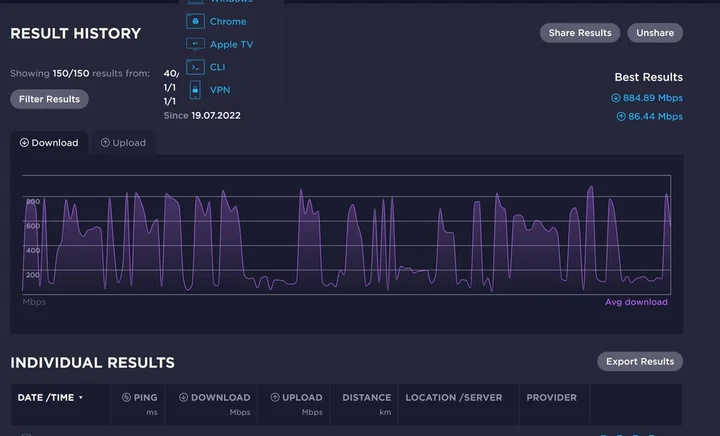This screenshot has height=436, width=720.
Task: Select the VPN filter link
Action: 220,90
